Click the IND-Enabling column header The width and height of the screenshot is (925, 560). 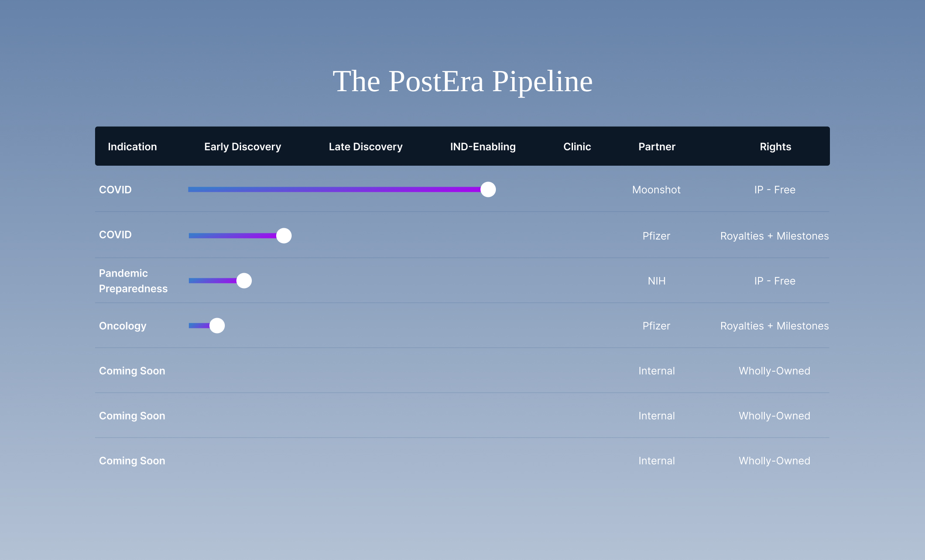point(483,146)
